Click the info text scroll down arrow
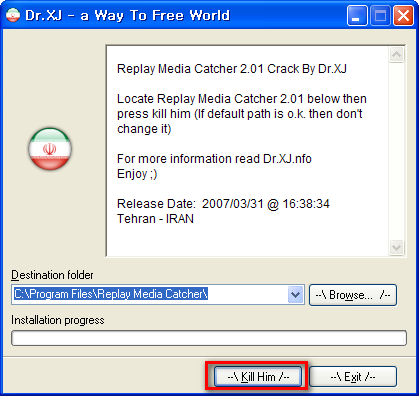Viewport: 419px width, 396px height. 397,247
